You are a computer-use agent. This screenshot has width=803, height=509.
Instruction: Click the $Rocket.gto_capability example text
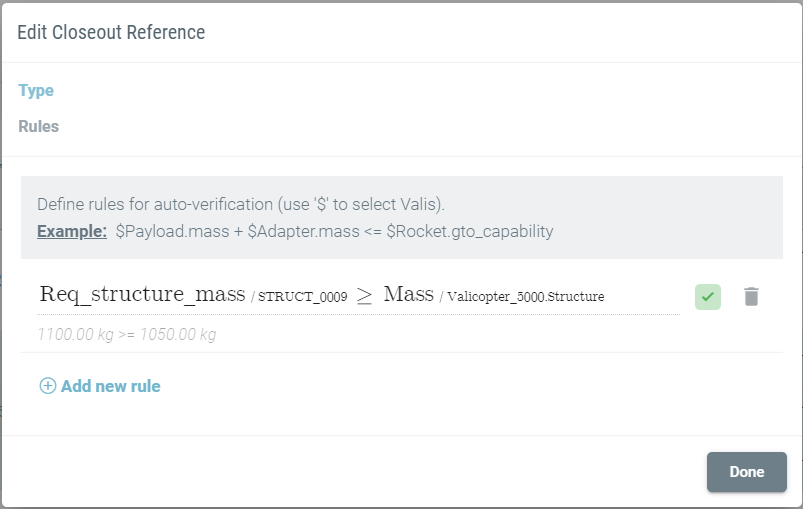470,231
